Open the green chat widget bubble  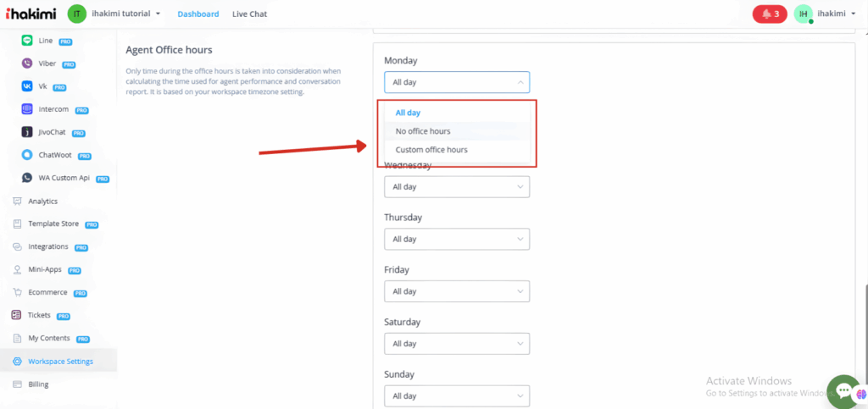[843, 390]
